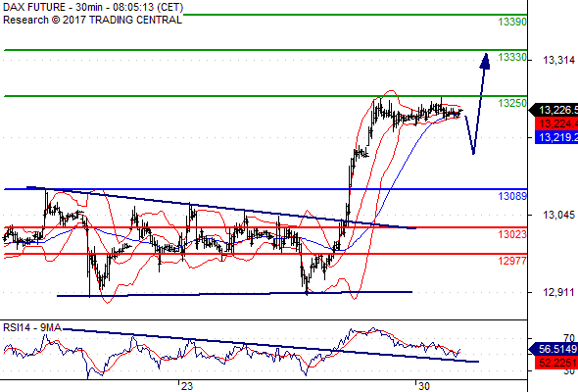Viewport: 578px width, 392px height.
Task: Click the black 13,226.5 last price tag
Action: tap(554, 110)
